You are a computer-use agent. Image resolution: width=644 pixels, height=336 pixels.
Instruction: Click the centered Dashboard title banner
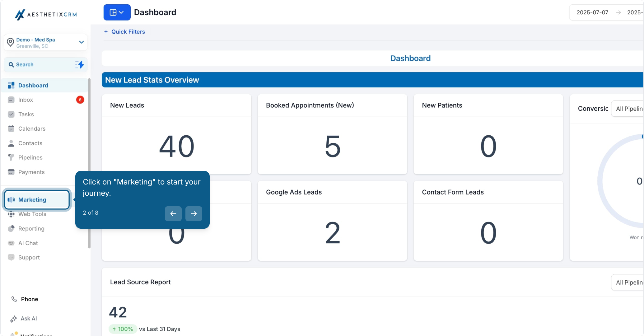410,58
